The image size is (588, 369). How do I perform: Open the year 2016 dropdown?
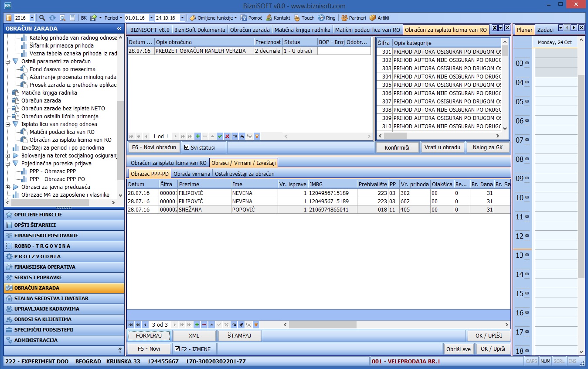(31, 18)
